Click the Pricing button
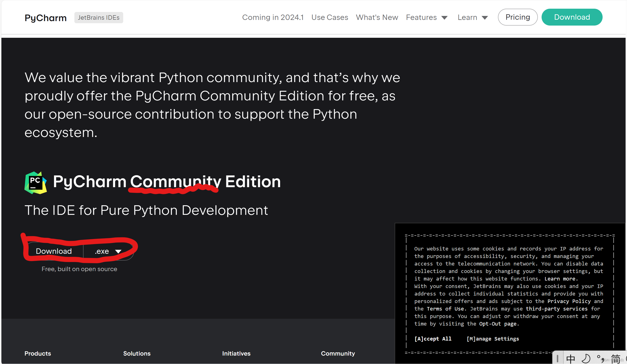 (517, 17)
